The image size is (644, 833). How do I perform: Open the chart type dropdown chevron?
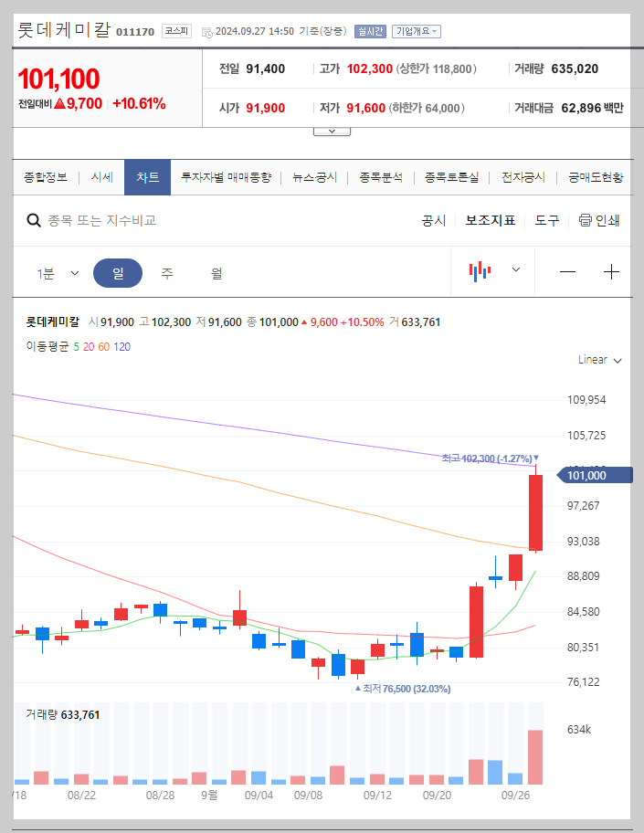[x=514, y=270]
